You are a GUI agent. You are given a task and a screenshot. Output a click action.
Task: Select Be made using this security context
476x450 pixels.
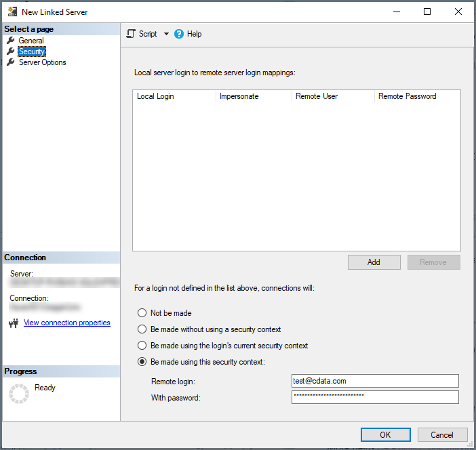142,362
